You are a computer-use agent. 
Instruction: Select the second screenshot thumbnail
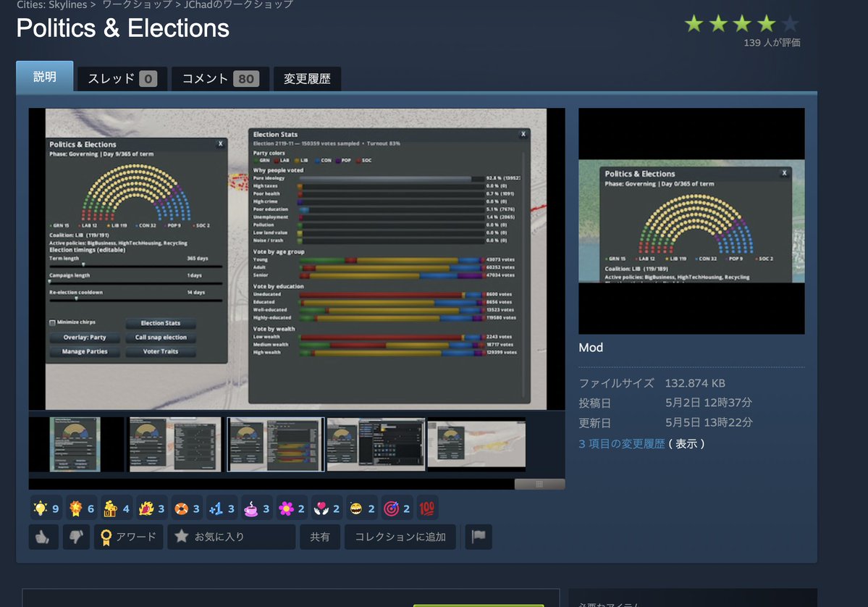[x=175, y=444]
